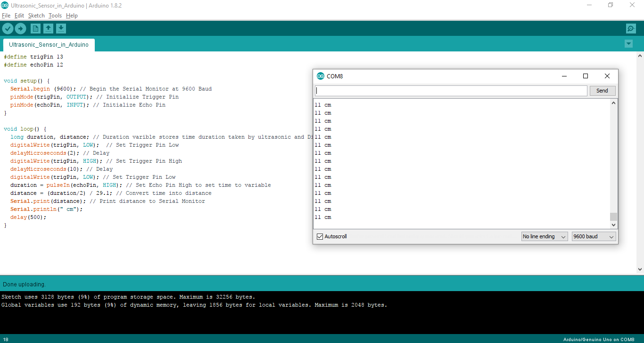Open the Serial Monitor magnifier icon
The width and height of the screenshot is (644, 343).
[631, 29]
